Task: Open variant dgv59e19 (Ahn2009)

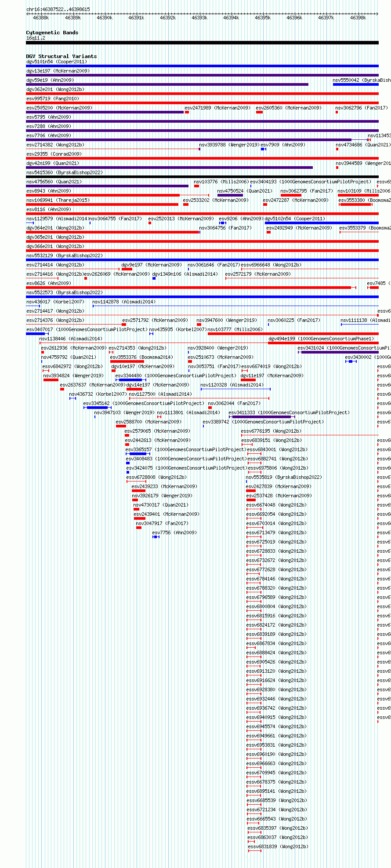Action: click(x=50, y=80)
